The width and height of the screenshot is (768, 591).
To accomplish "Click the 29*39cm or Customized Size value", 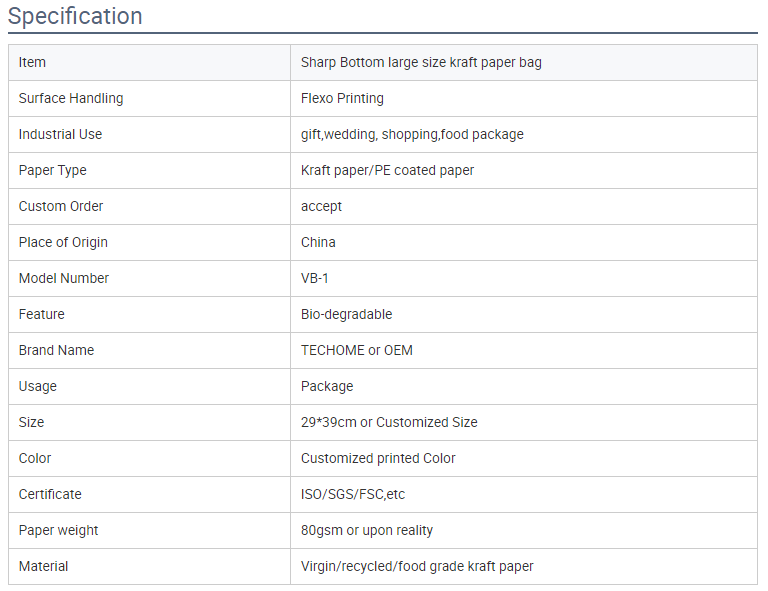I will (389, 422).
